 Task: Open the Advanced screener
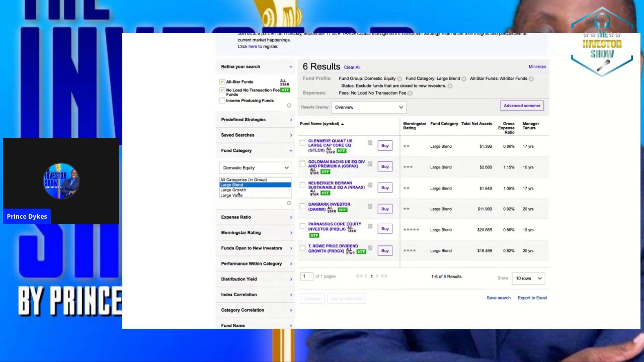pyautogui.click(x=522, y=106)
